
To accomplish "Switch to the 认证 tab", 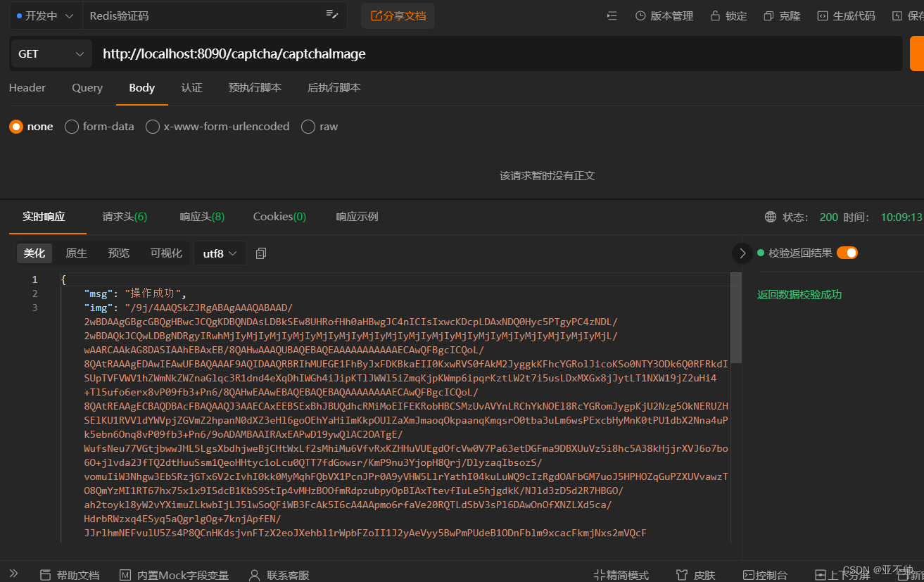I will tap(191, 88).
